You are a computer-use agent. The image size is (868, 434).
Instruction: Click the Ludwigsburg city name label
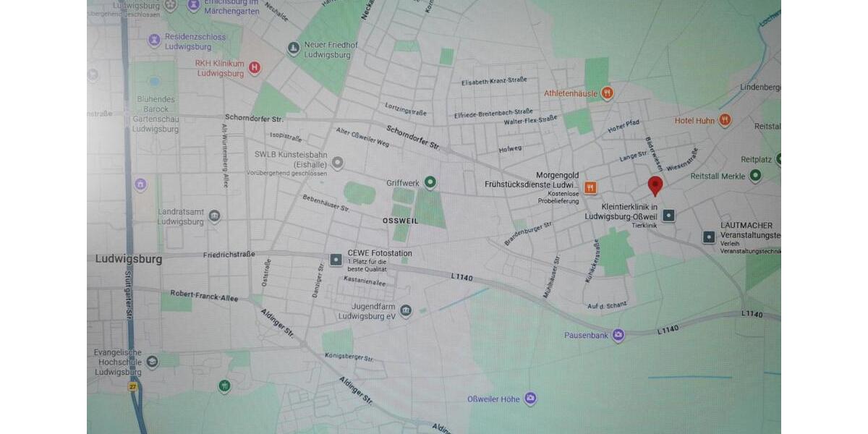point(129,258)
